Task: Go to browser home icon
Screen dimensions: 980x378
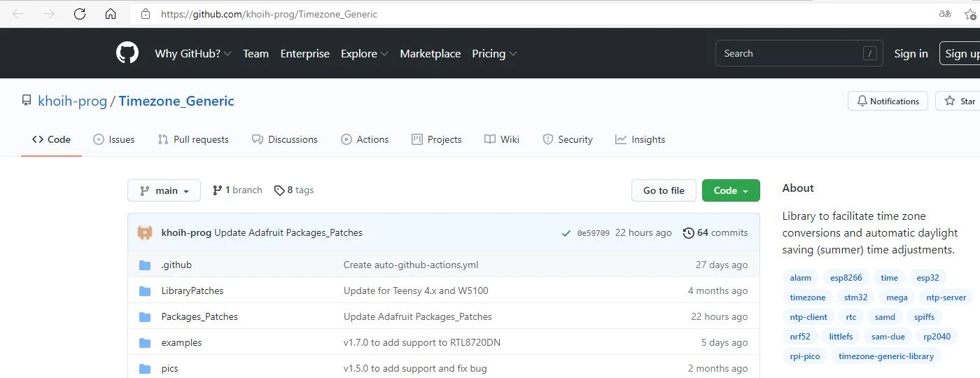Action: [x=111, y=14]
